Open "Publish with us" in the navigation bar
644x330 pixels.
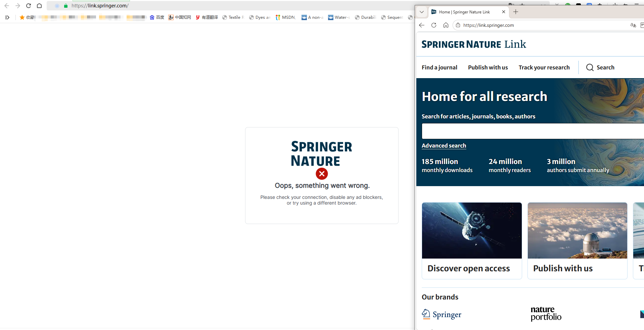[488, 67]
